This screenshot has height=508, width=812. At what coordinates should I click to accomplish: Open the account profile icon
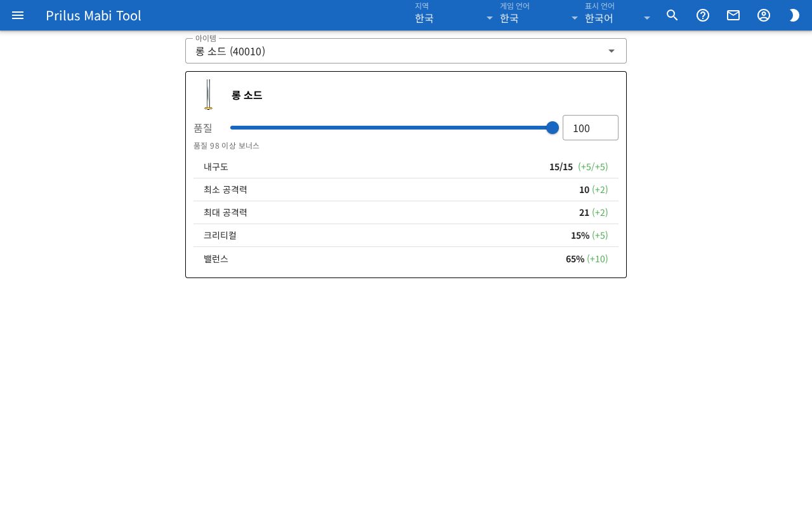(x=764, y=15)
